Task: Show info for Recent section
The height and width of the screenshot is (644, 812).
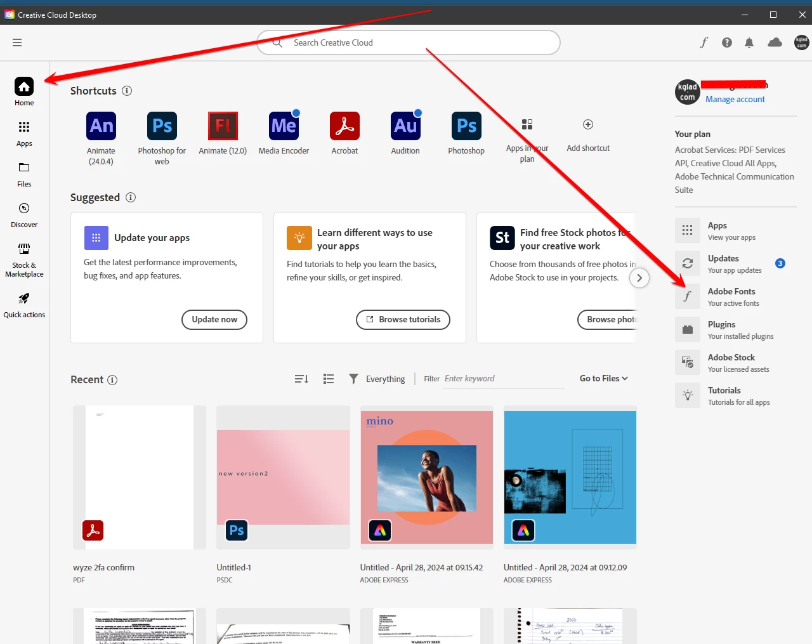Action: tap(112, 380)
